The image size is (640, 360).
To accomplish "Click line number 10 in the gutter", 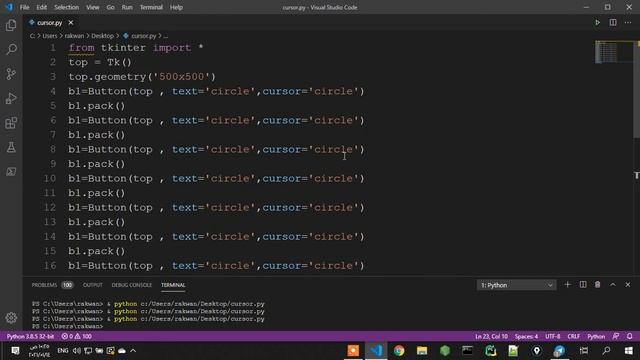I will (x=50, y=178).
